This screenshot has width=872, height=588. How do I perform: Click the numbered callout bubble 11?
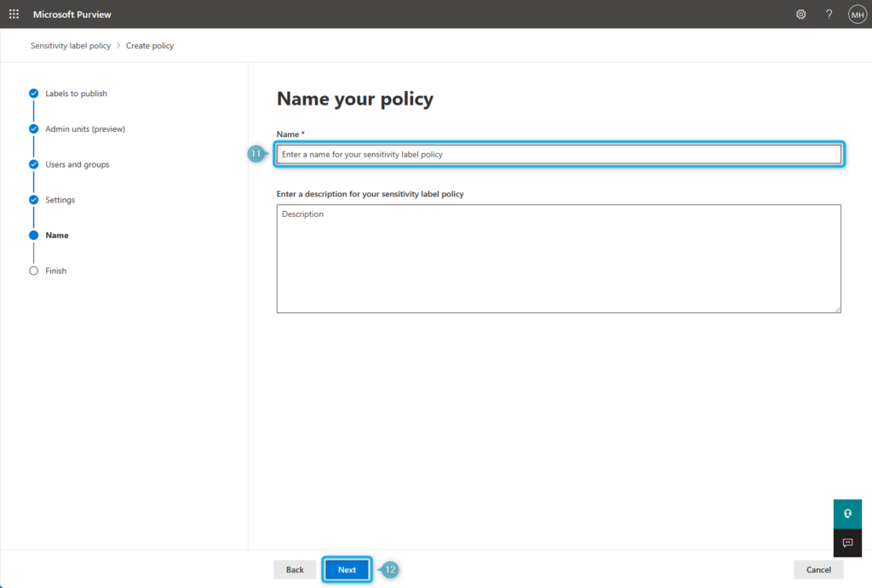click(256, 153)
